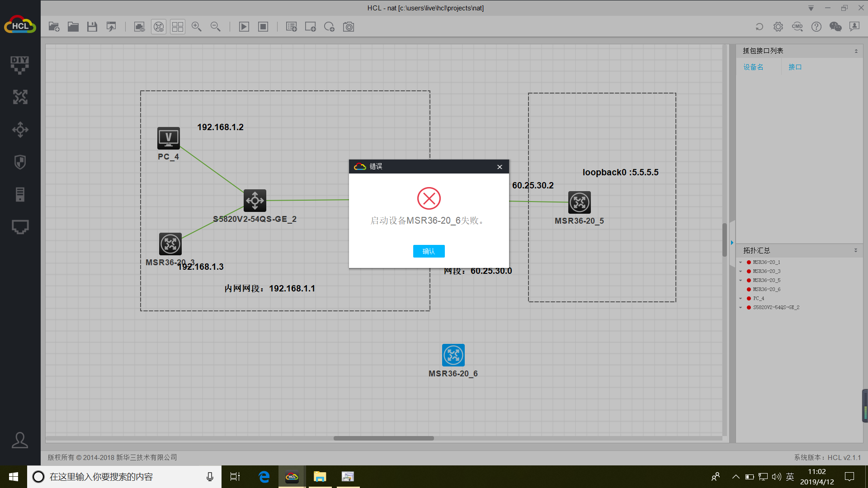Collapse the 拓扑汇总 panel with double arrows

(x=855, y=250)
